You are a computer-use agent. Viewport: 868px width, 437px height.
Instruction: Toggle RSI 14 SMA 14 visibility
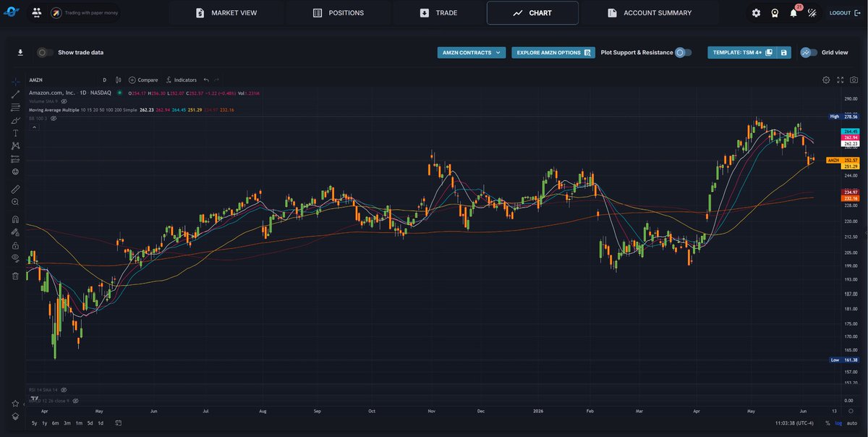pos(64,390)
